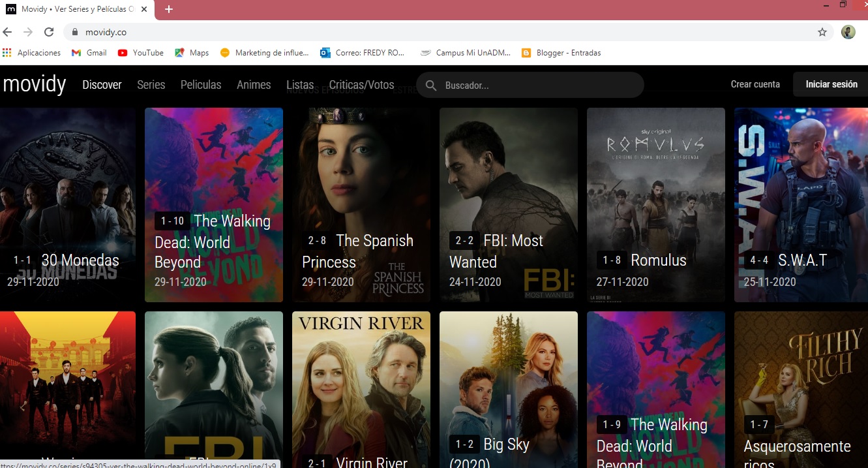
Task: Switch to the Peliculas section
Action: (x=200, y=85)
